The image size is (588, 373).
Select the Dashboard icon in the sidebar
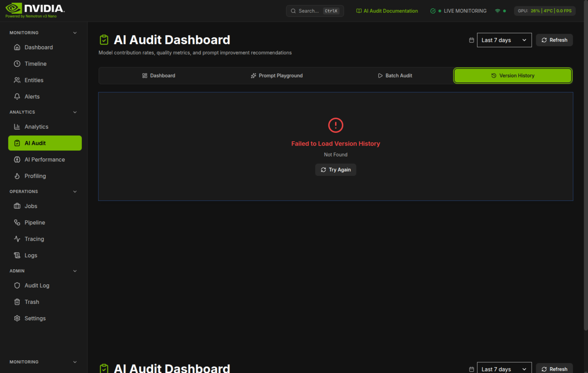pos(17,47)
